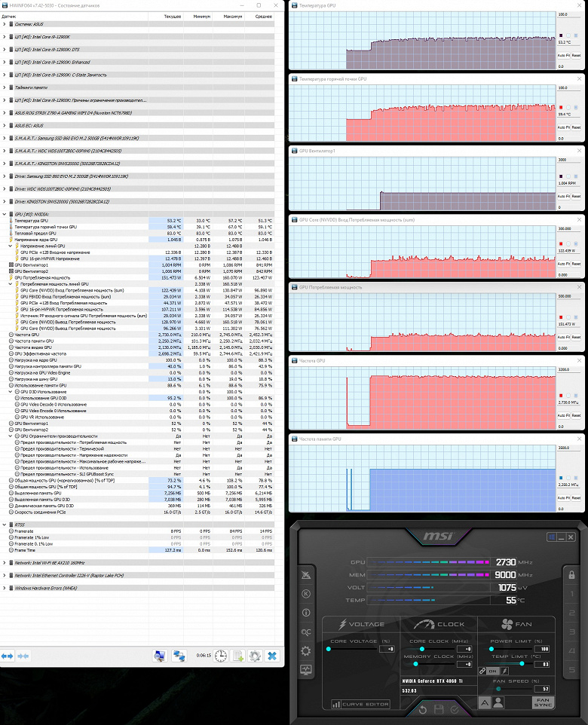Toggle Fan Sync in Afterburner
The image size is (588, 725).
543,703
